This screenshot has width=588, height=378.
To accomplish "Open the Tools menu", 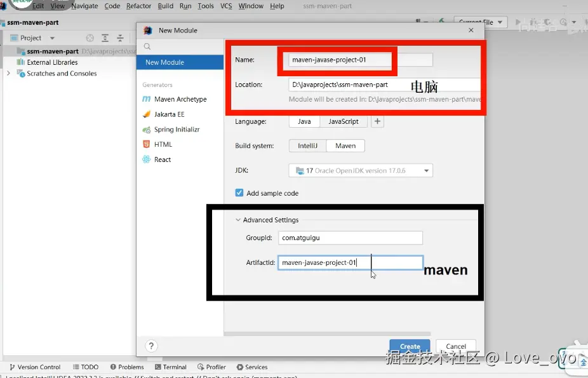I will pyautogui.click(x=206, y=6).
